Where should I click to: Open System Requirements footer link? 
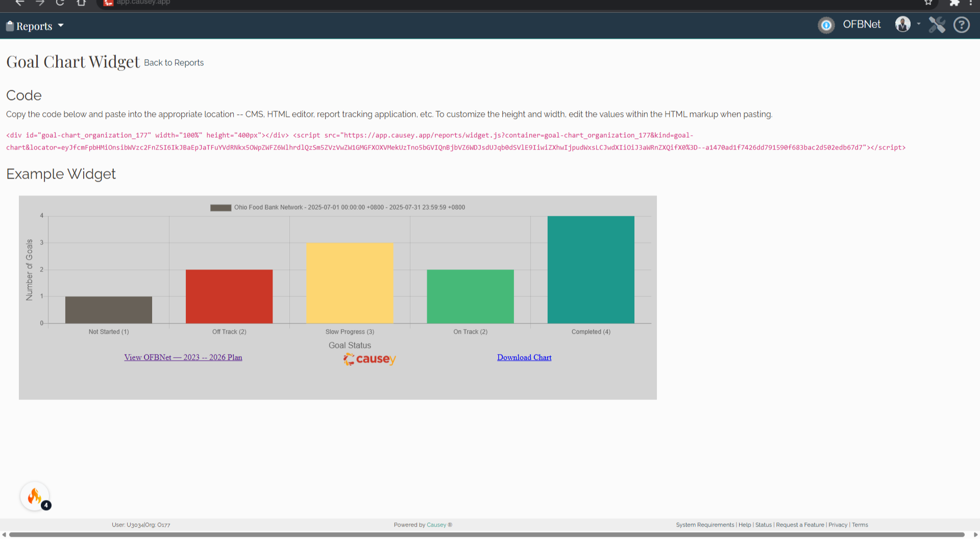[705, 525]
